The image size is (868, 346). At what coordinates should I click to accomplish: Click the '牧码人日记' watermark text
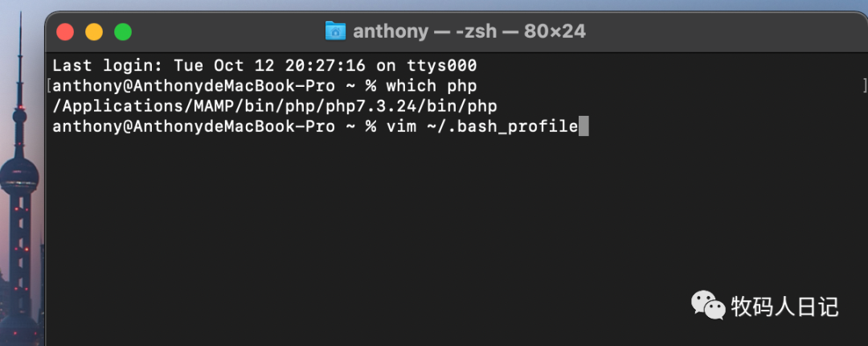point(784,306)
